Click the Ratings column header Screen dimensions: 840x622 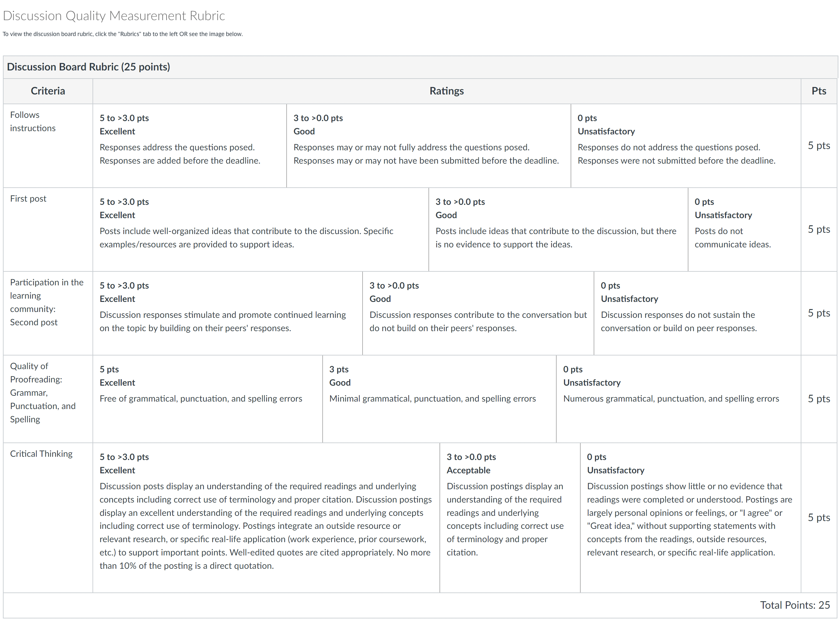446,91
